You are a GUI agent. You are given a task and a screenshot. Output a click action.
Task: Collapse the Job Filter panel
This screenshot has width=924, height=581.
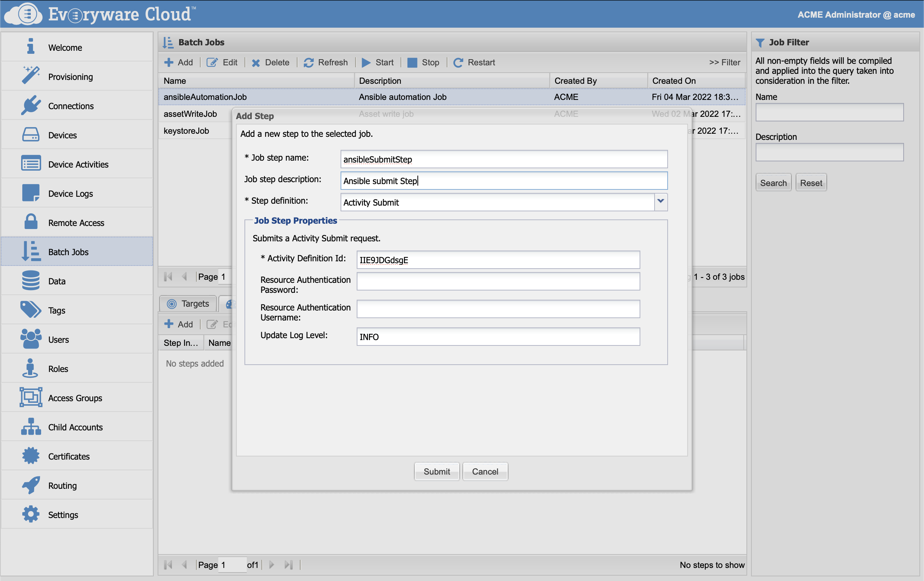tap(724, 63)
